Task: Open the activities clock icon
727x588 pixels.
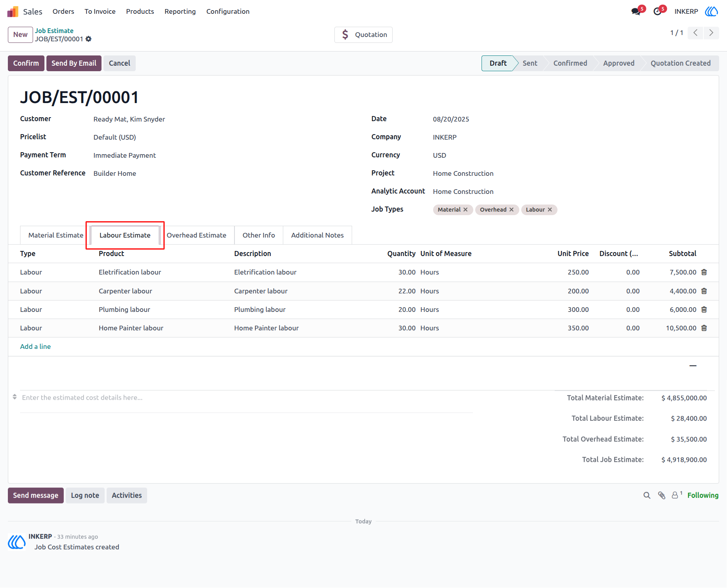Action: click(x=657, y=11)
